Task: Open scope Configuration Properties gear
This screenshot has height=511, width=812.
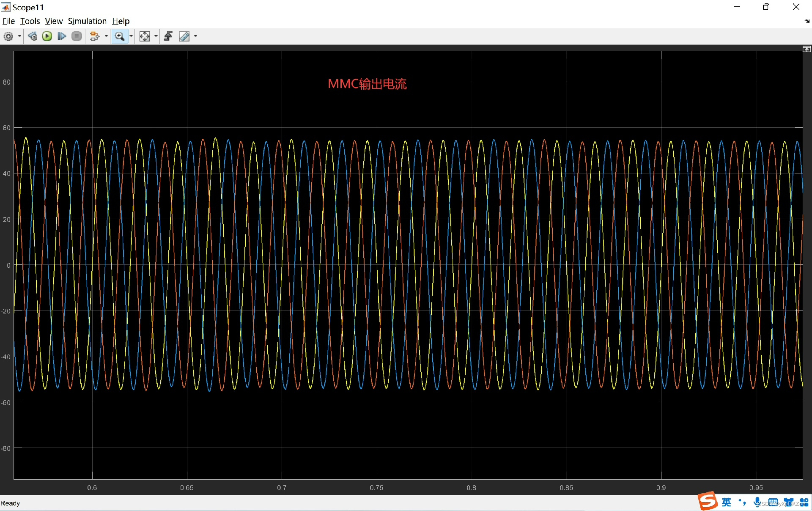Action: pos(8,36)
